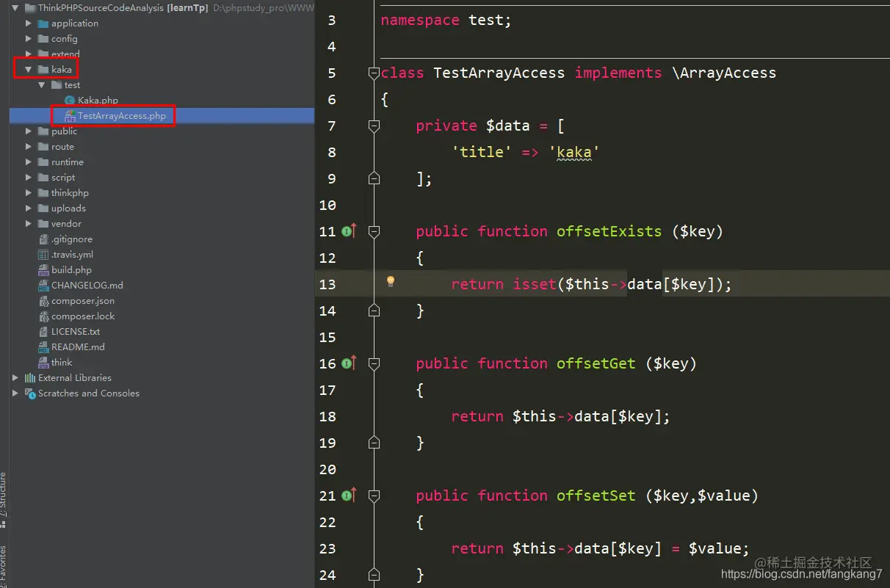The width and height of the screenshot is (890, 588).
Task: Click the vendor folder icon
Action: pyautogui.click(x=43, y=224)
